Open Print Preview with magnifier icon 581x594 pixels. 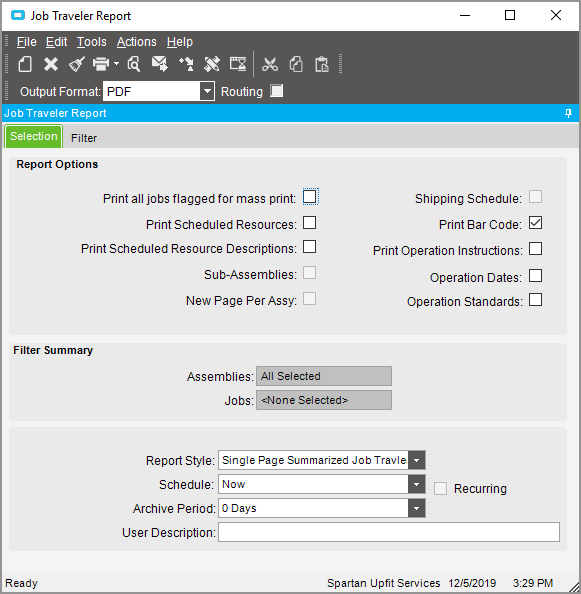pos(134,64)
